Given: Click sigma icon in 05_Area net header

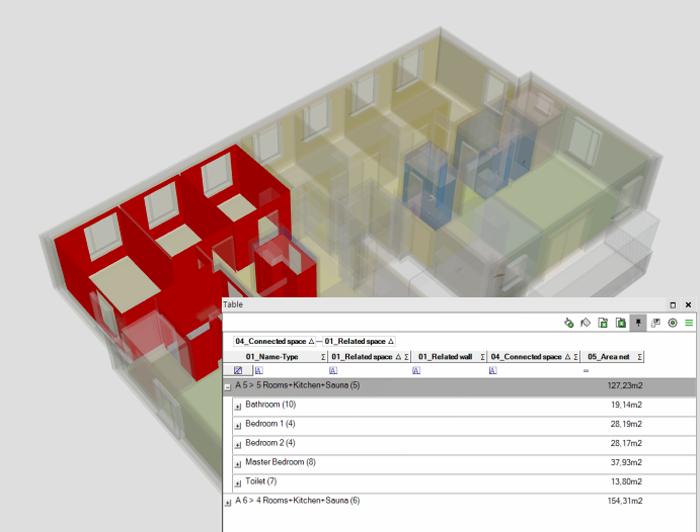Looking at the screenshot, I should (x=640, y=357).
